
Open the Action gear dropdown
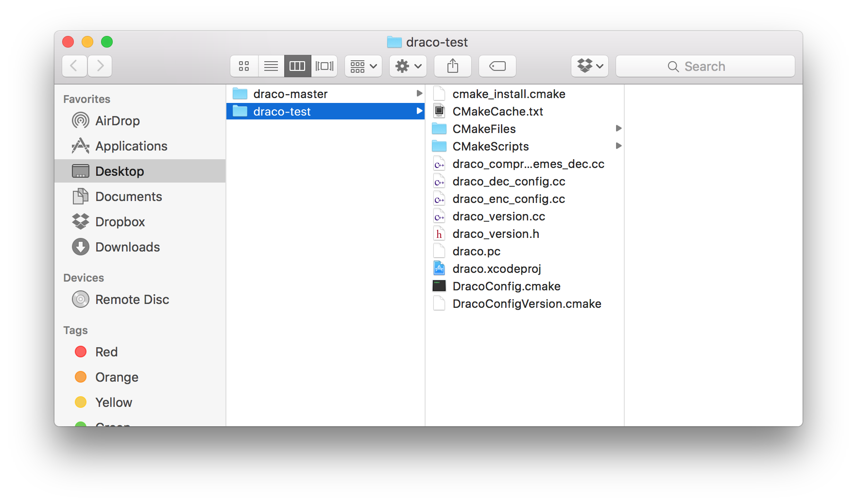coord(408,66)
